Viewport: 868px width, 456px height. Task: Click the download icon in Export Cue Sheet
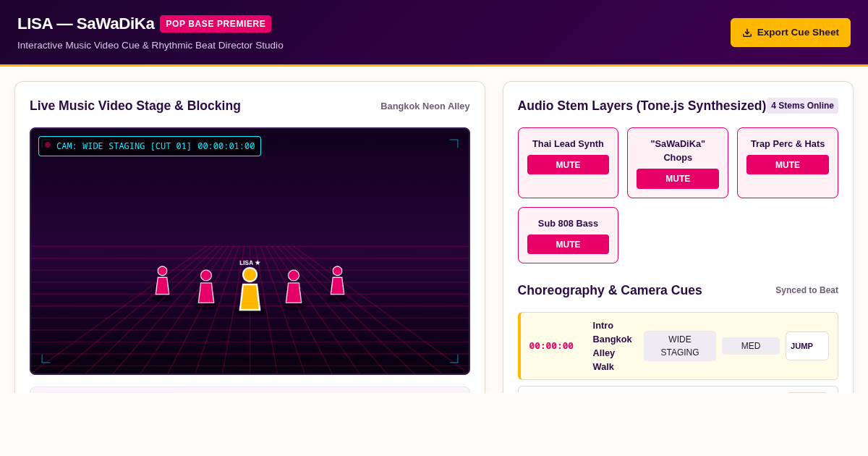tap(747, 33)
